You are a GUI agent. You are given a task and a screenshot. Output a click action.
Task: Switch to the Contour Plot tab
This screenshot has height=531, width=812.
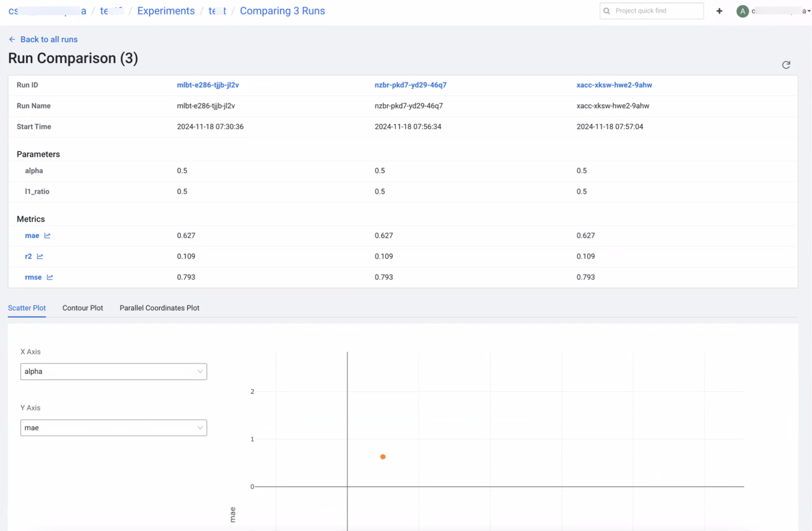82,308
